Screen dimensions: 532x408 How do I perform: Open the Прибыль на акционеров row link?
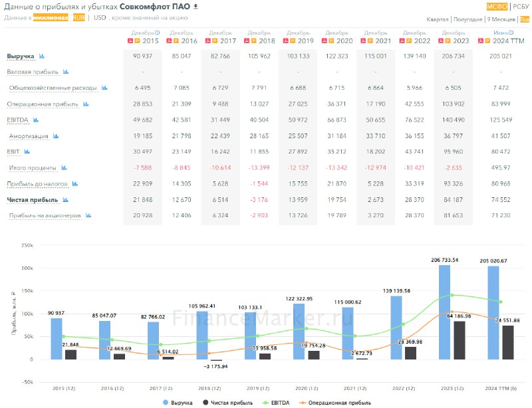pos(45,215)
